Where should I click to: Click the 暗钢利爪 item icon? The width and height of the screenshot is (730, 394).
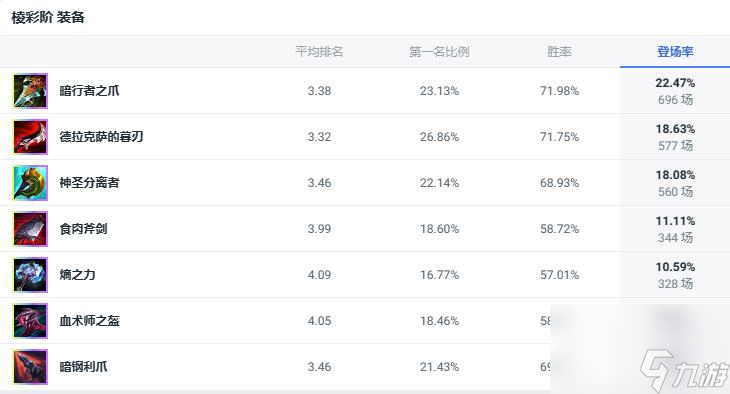pos(30,367)
